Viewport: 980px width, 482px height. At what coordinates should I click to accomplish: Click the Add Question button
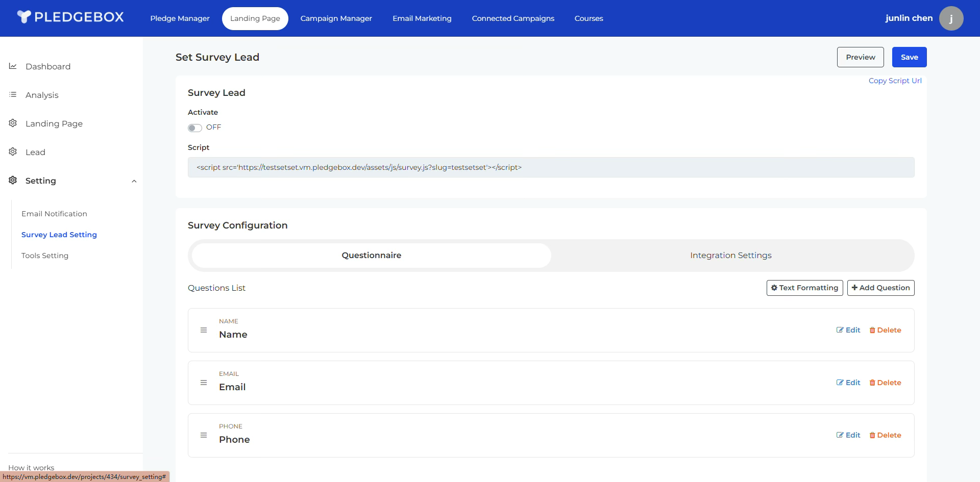(x=881, y=288)
